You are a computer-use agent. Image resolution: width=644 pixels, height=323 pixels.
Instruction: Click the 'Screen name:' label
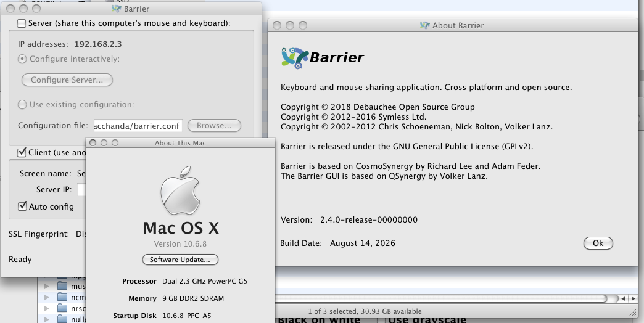click(46, 174)
